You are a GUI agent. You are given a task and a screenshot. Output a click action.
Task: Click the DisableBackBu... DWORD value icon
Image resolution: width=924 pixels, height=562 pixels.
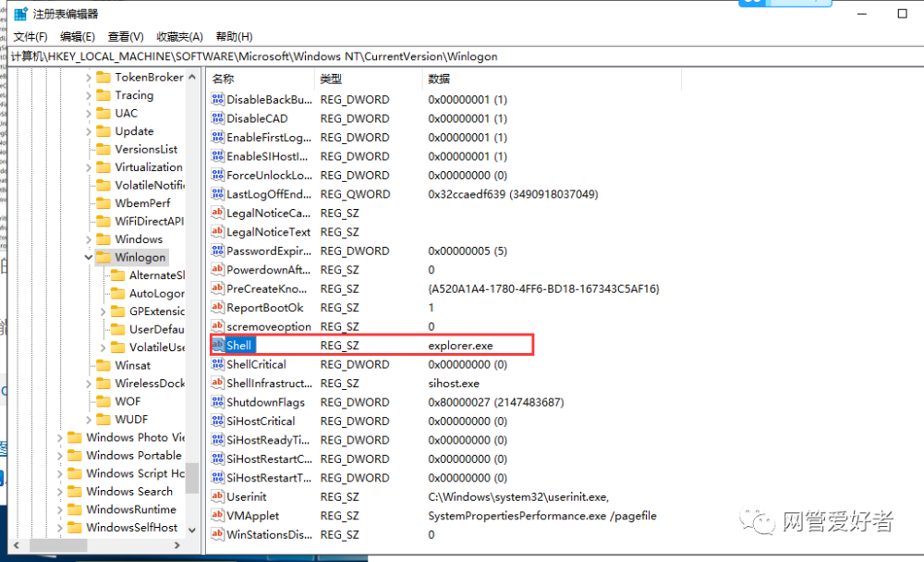pos(217,99)
